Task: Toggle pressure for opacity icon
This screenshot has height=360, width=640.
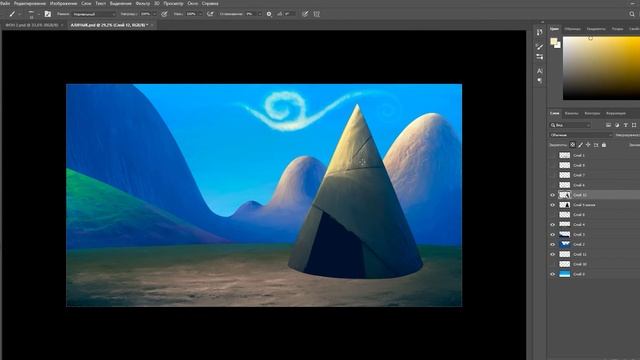Action: tap(164, 14)
